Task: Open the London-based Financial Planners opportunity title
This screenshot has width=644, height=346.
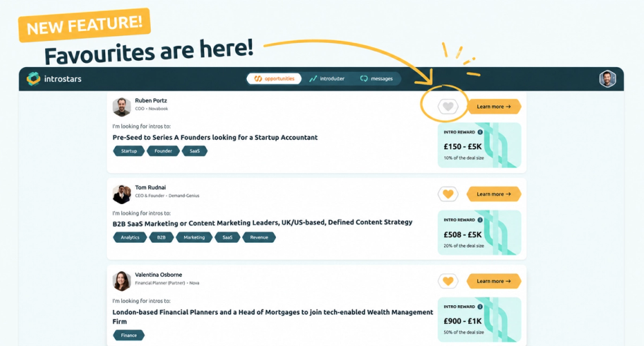Action: [x=273, y=316]
